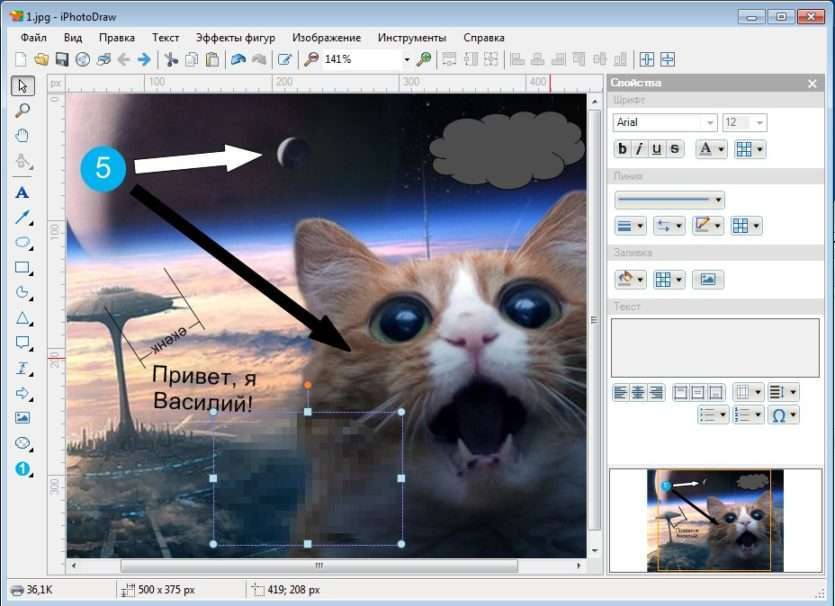
Task: Align text to the left
Action: tap(620, 393)
